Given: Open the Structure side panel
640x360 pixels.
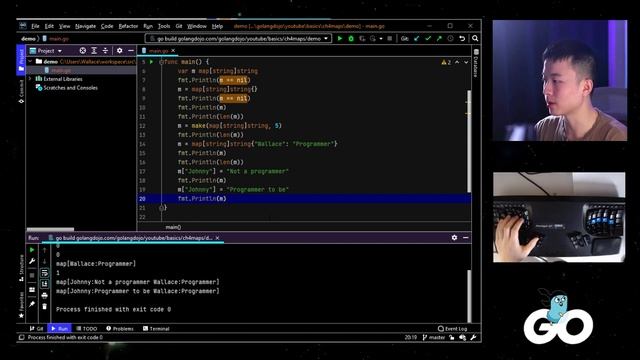Looking at the screenshot, I should tap(21, 267).
